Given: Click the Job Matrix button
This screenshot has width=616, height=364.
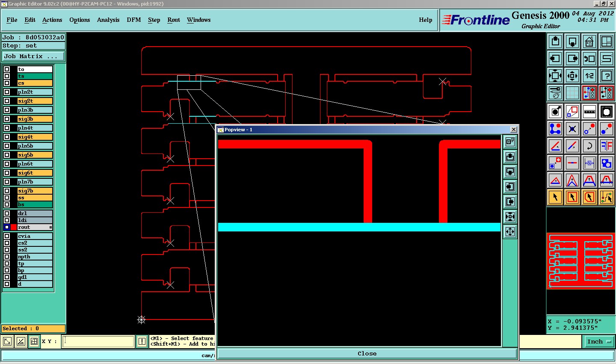Looking at the screenshot, I should tap(34, 56).
